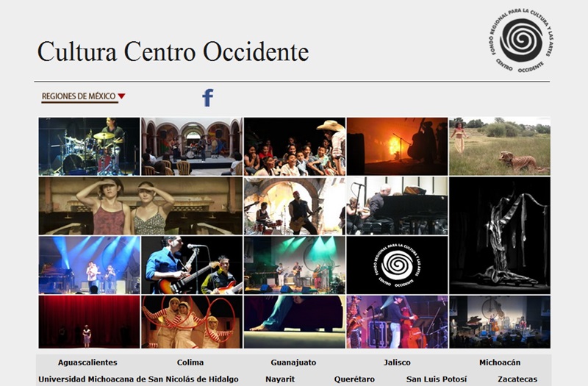Open the drummer on stage thumbnail
Image resolution: width=588 pixels, height=386 pixels.
tap(89, 146)
